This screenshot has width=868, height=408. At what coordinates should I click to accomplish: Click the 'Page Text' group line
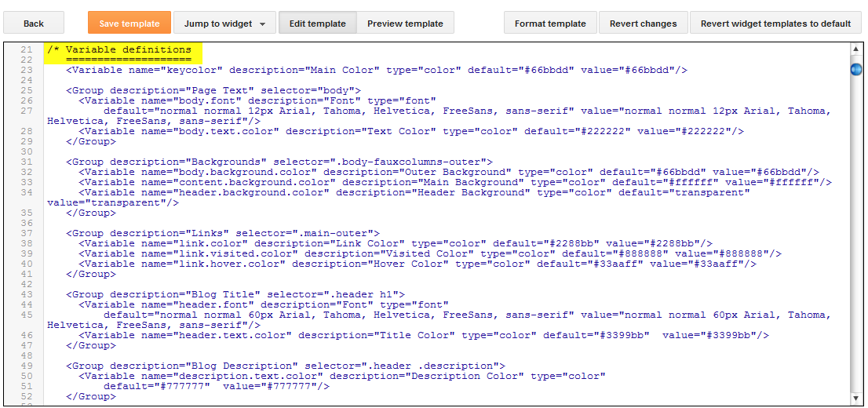(x=213, y=91)
